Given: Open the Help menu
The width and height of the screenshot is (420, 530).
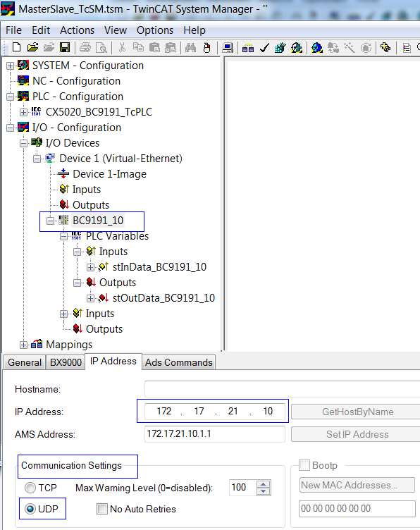Looking at the screenshot, I should click(194, 30).
